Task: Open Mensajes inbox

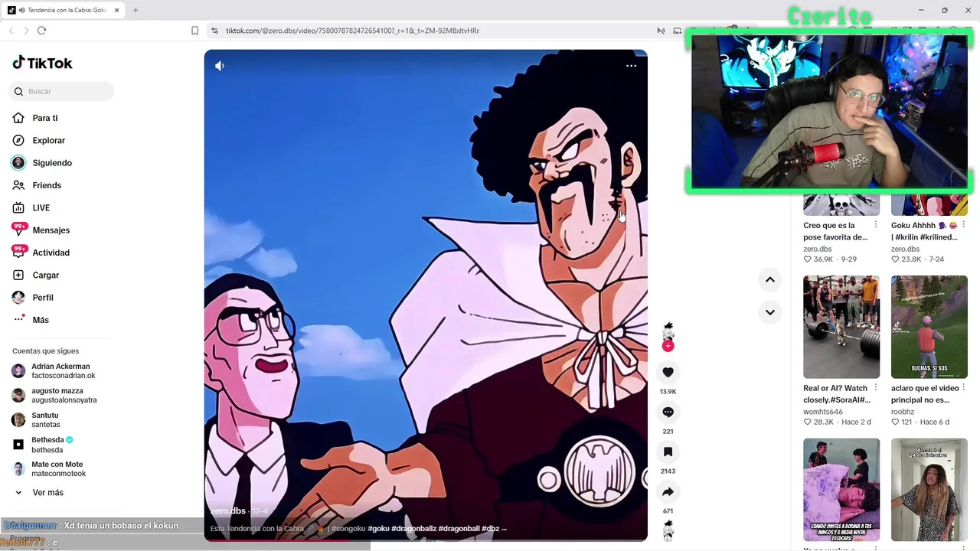Action: 51,230
